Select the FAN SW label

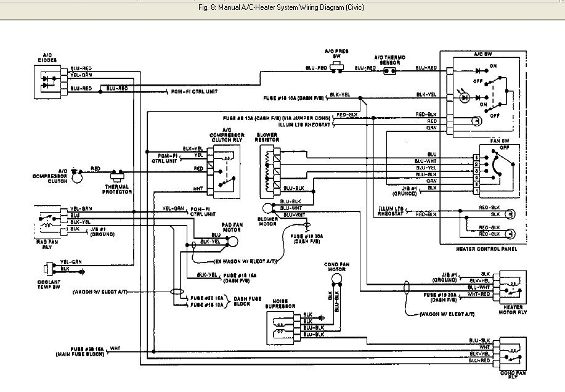pyautogui.click(x=500, y=141)
